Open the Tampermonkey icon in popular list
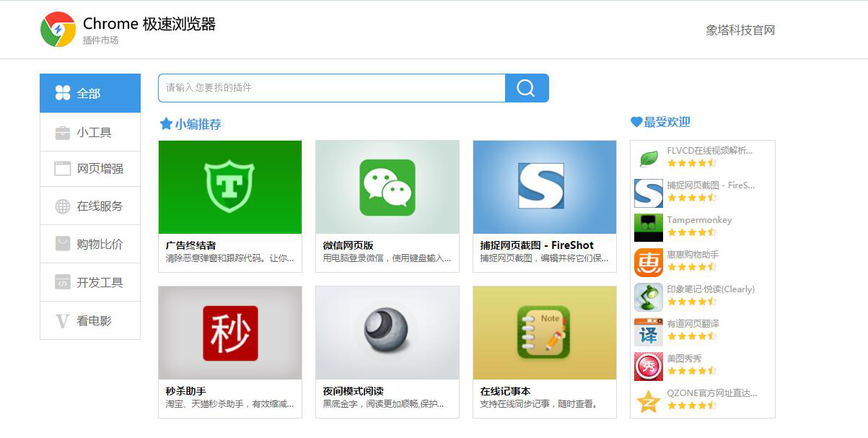868x438 pixels. [648, 227]
